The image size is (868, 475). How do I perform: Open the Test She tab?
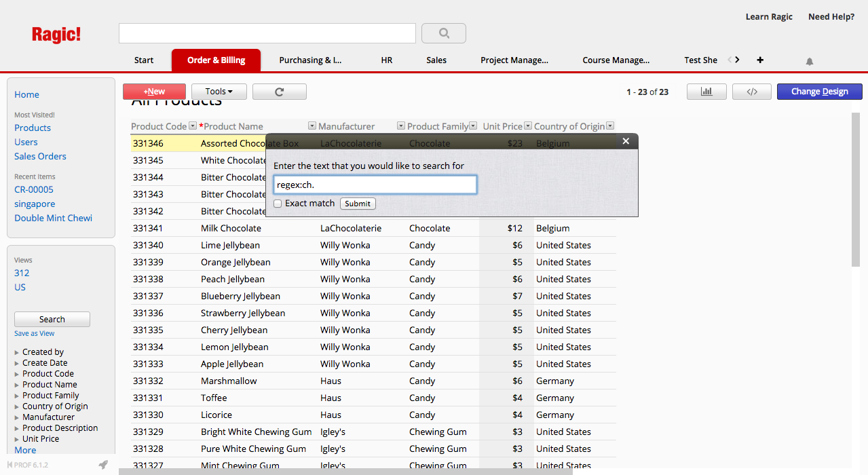click(x=700, y=60)
